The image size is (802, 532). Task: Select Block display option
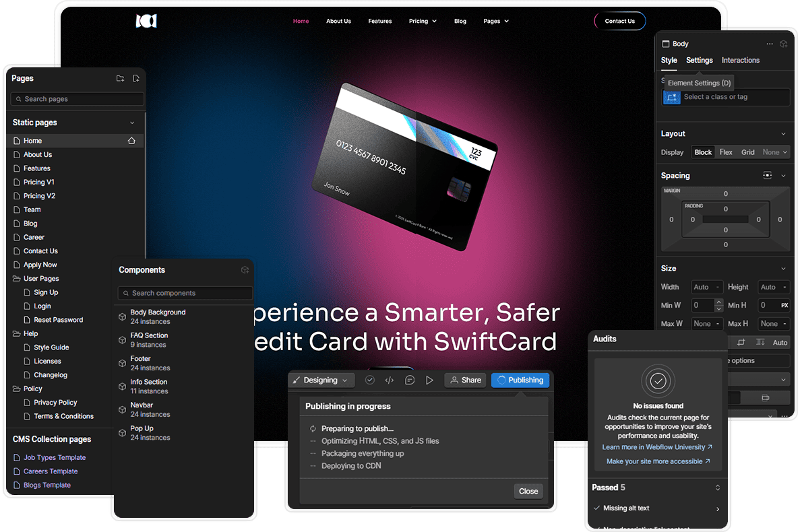703,152
